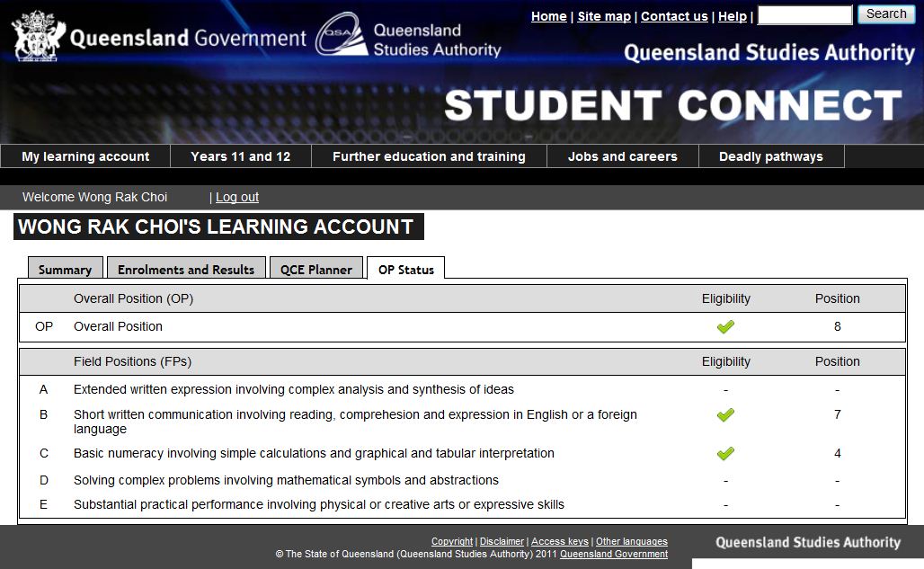
Task: Focus the search text field
Action: [805, 14]
